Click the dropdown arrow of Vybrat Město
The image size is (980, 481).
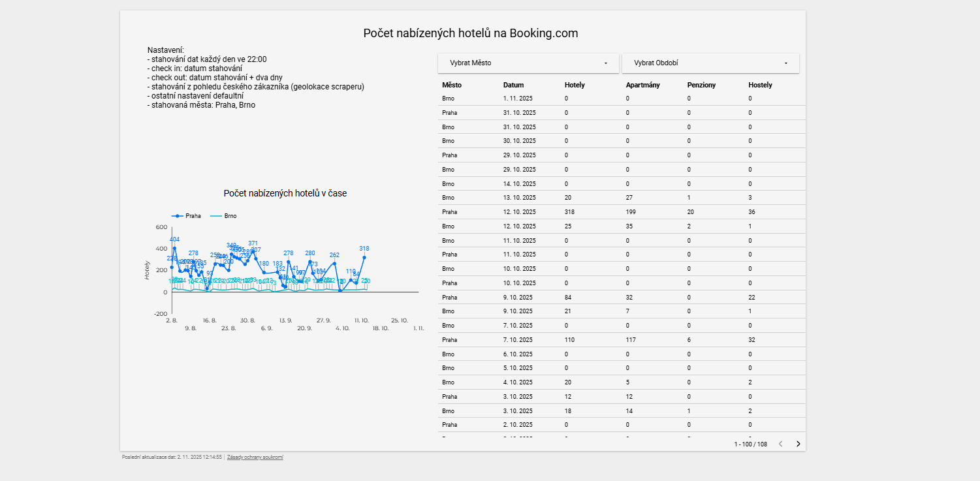click(605, 63)
